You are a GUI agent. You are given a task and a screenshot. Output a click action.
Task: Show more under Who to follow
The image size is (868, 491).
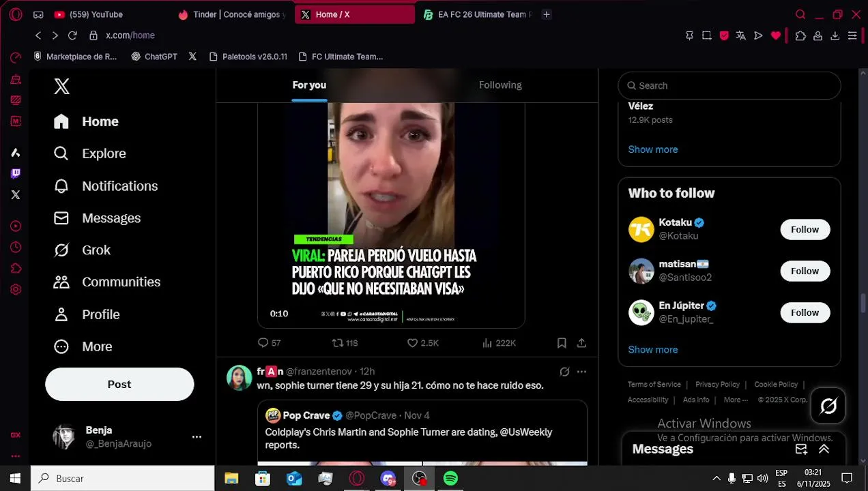point(653,349)
